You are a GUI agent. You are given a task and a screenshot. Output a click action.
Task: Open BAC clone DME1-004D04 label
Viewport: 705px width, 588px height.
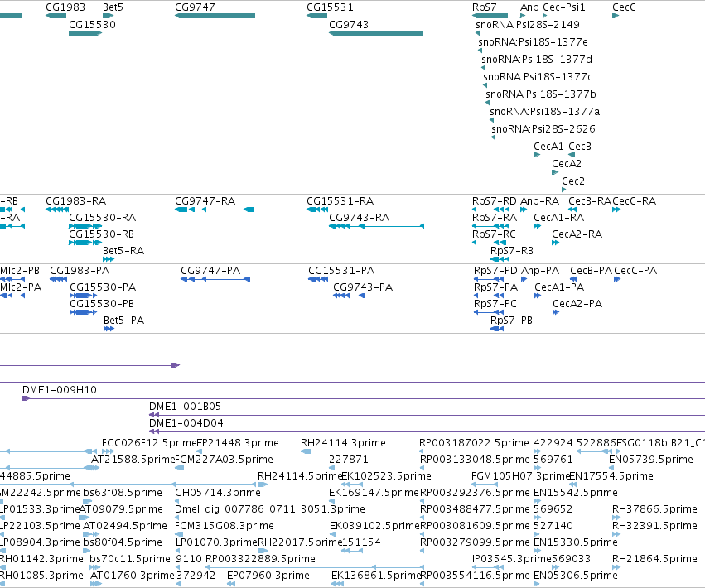pos(186,423)
